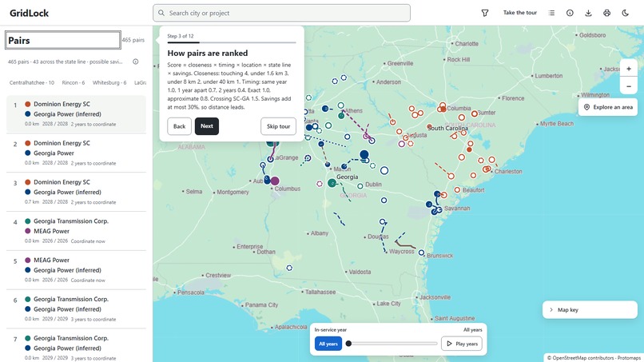Viewport: 644px width, 362px height.
Task: Click the orange marker at Columbia
Action: pos(443,109)
